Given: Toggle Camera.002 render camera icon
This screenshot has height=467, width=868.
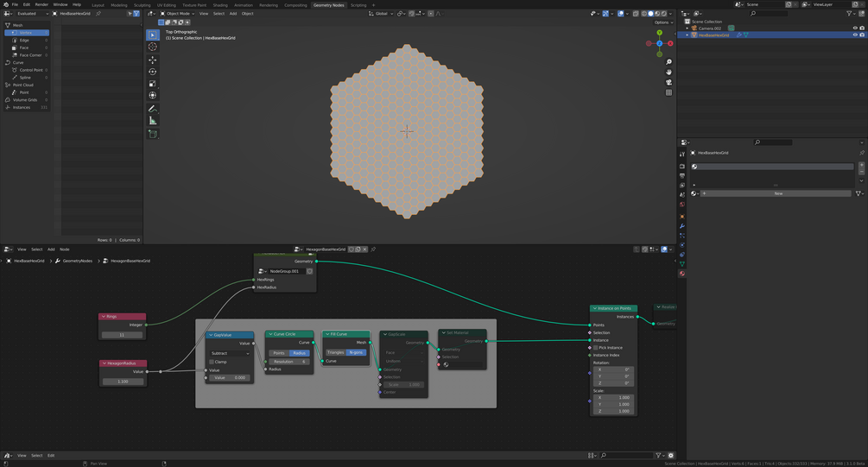Looking at the screenshot, I should tap(862, 28).
